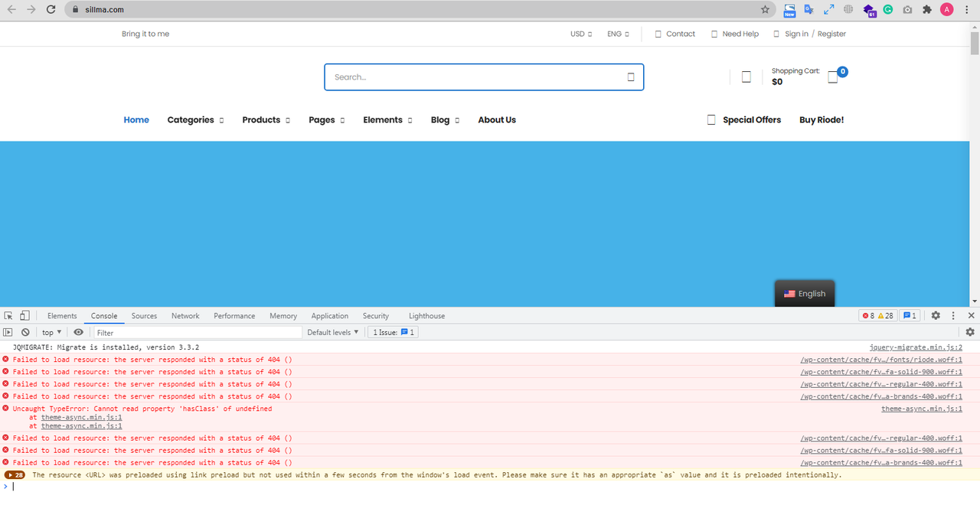Open Console settings gear on filter row
The width and height of the screenshot is (980, 505).
[x=970, y=332]
